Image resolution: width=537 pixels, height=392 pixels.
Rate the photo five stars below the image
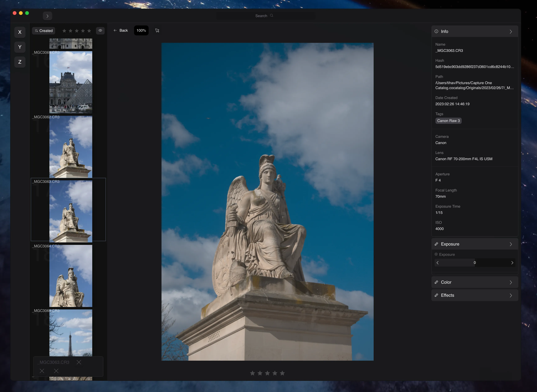pos(282,373)
